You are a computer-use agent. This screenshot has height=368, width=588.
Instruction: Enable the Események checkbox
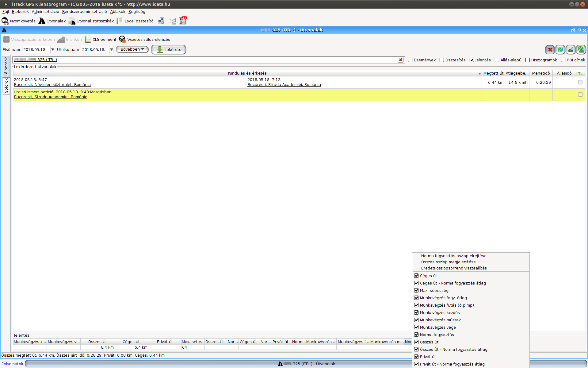click(x=410, y=60)
